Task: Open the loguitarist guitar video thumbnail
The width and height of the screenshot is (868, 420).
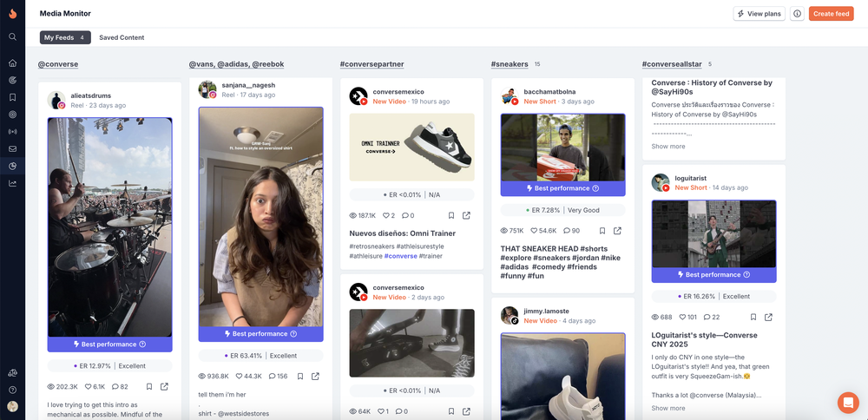Action: 714,233
